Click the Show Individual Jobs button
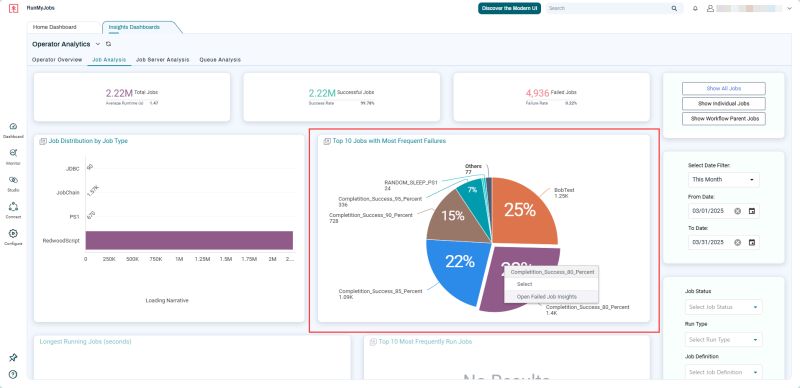800x388 pixels. [723, 104]
